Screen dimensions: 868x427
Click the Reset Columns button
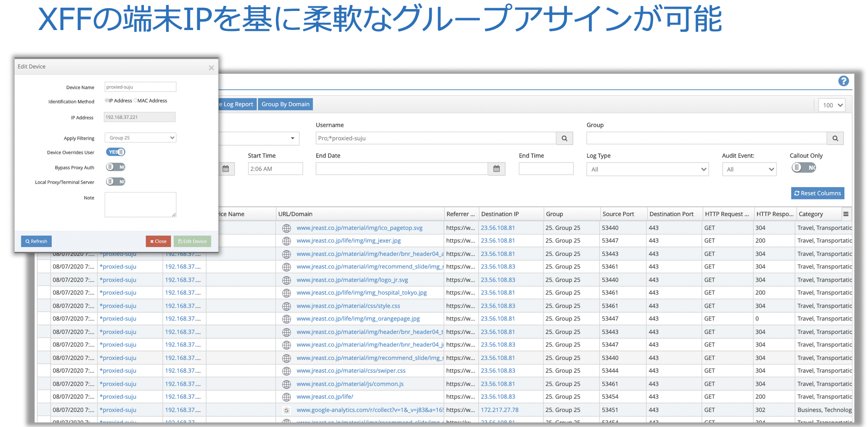point(817,193)
